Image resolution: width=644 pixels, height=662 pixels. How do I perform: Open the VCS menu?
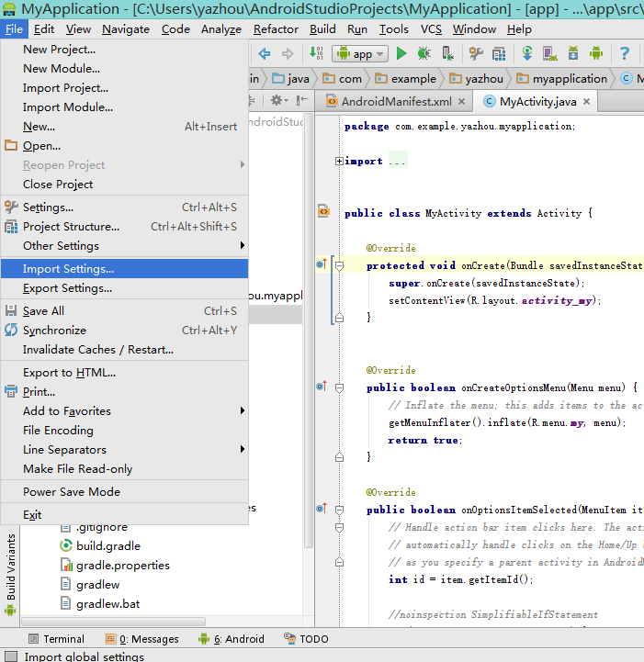(431, 29)
